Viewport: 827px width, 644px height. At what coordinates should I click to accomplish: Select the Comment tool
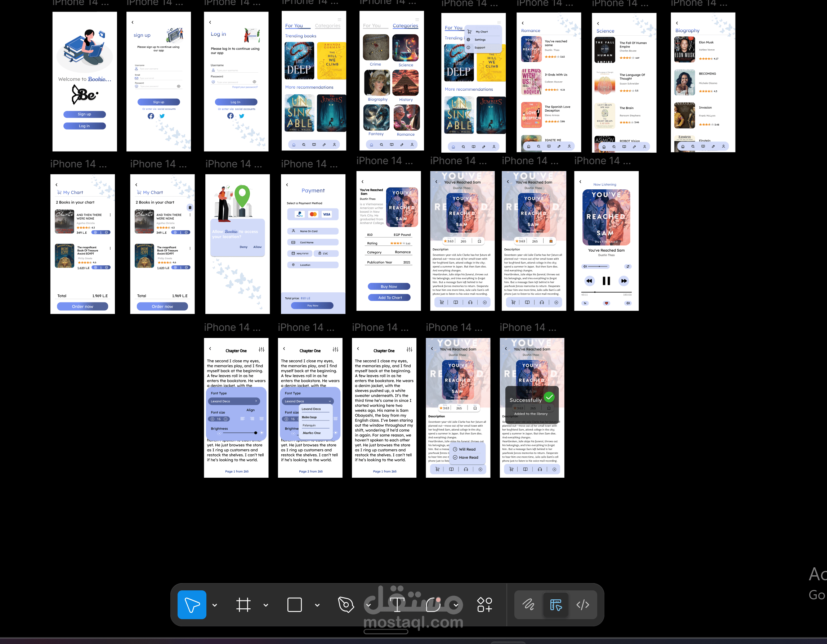tap(433, 604)
